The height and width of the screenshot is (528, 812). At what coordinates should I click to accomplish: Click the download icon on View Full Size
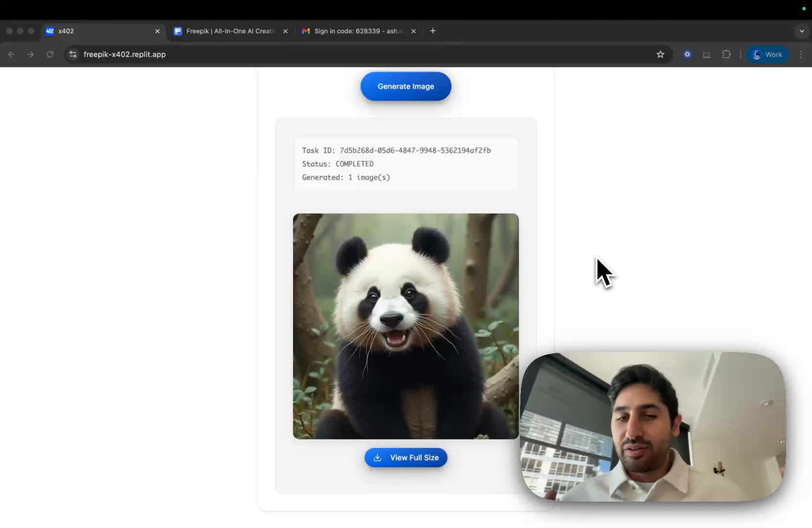(x=378, y=458)
